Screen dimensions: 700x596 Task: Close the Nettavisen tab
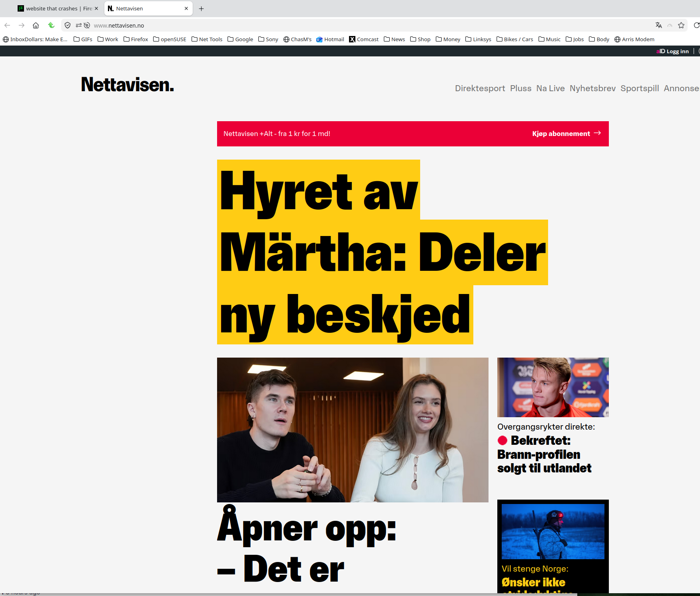pyautogui.click(x=186, y=8)
